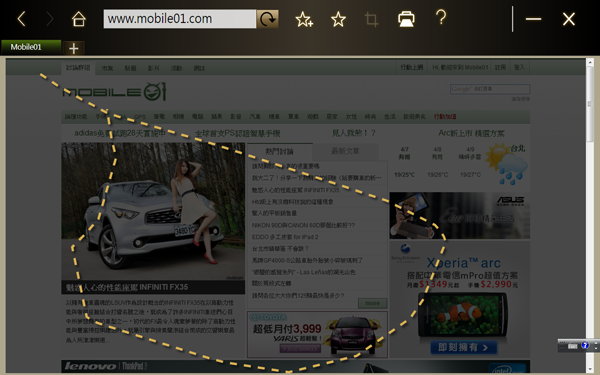Open the 市集 top navigation item
600x375 pixels.
[108, 68]
